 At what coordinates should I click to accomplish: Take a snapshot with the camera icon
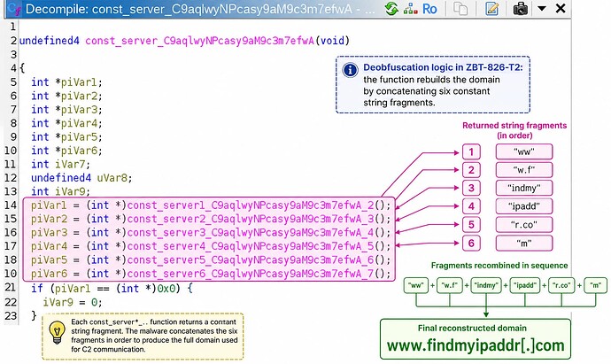(x=520, y=9)
